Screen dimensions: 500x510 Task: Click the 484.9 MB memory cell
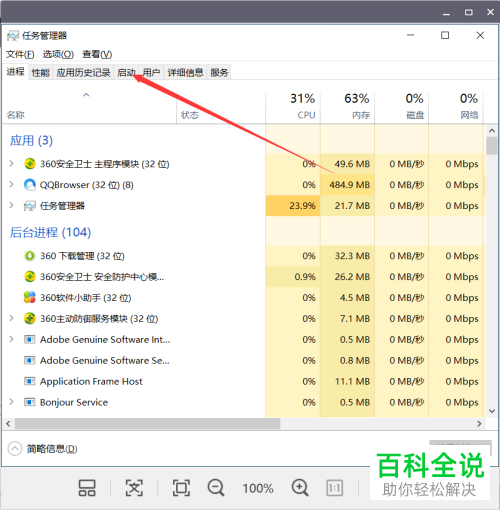[347, 185]
